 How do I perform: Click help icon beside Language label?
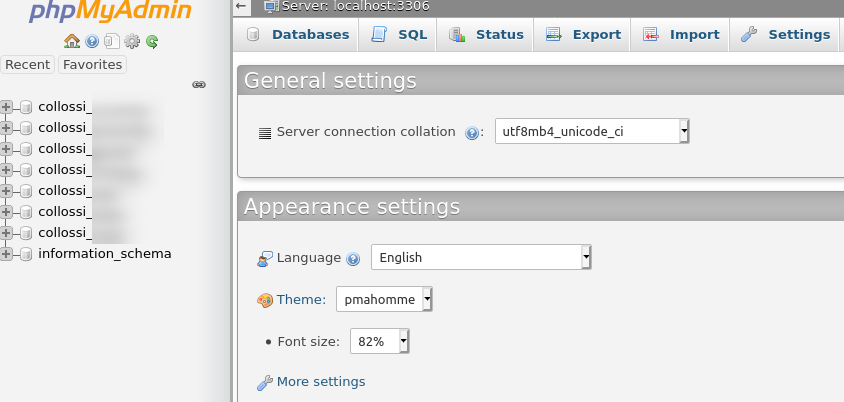(x=353, y=258)
